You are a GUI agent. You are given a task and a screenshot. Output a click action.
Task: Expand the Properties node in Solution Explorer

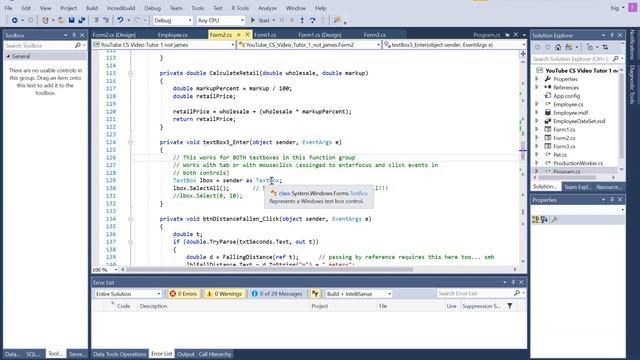(537, 79)
